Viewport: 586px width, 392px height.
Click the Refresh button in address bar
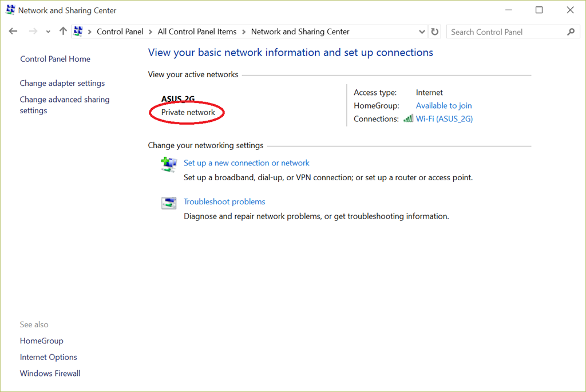[435, 32]
